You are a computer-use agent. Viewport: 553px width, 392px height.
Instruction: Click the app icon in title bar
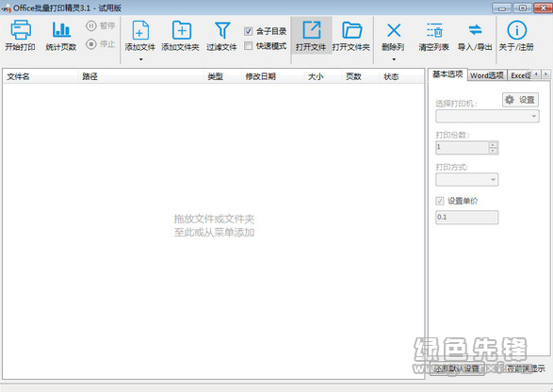(6, 8)
